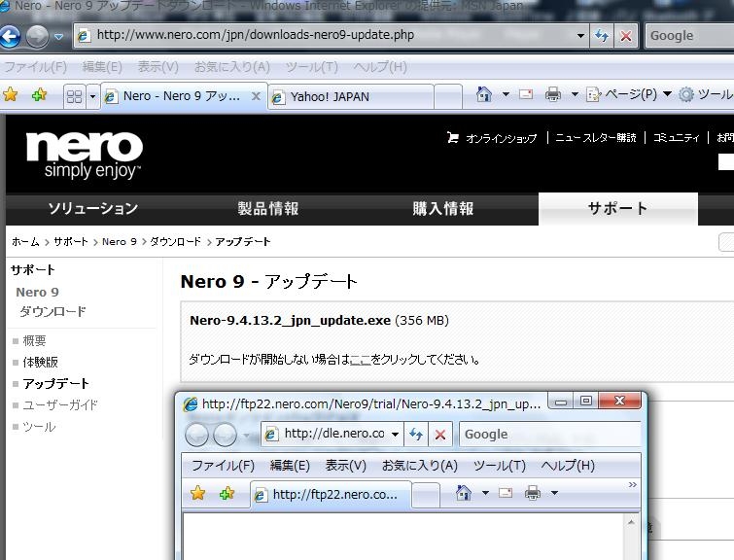This screenshot has height=560, width=734.
Task: Go back in main IE window
Action: [11, 36]
